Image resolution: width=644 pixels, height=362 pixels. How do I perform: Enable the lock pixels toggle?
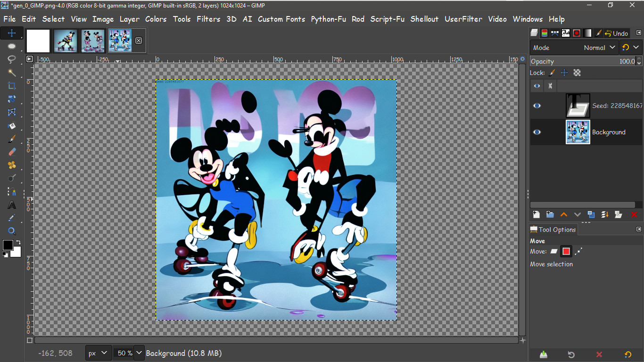(552, 73)
